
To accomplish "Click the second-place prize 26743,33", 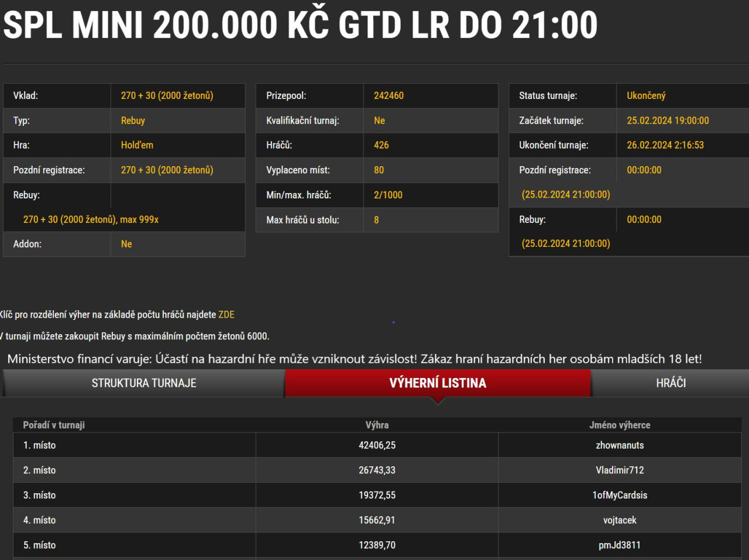I will [377, 470].
